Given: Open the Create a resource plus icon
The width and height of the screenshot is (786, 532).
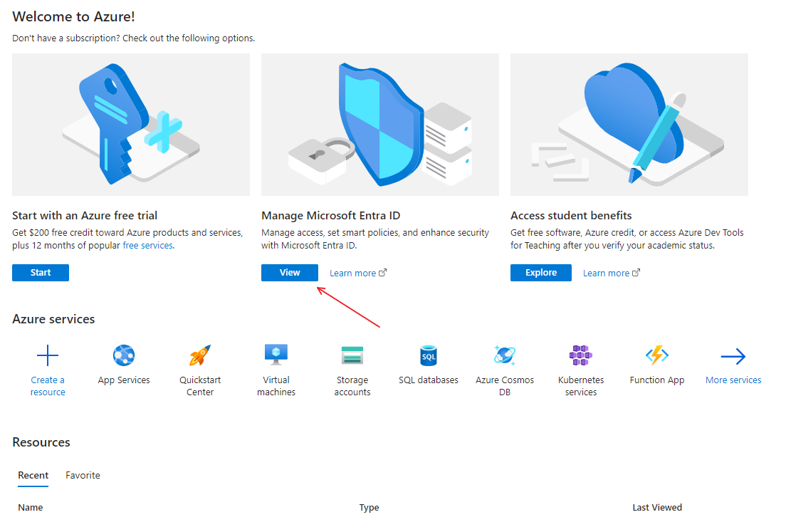Looking at the screenshot, I should coord(48,355).
